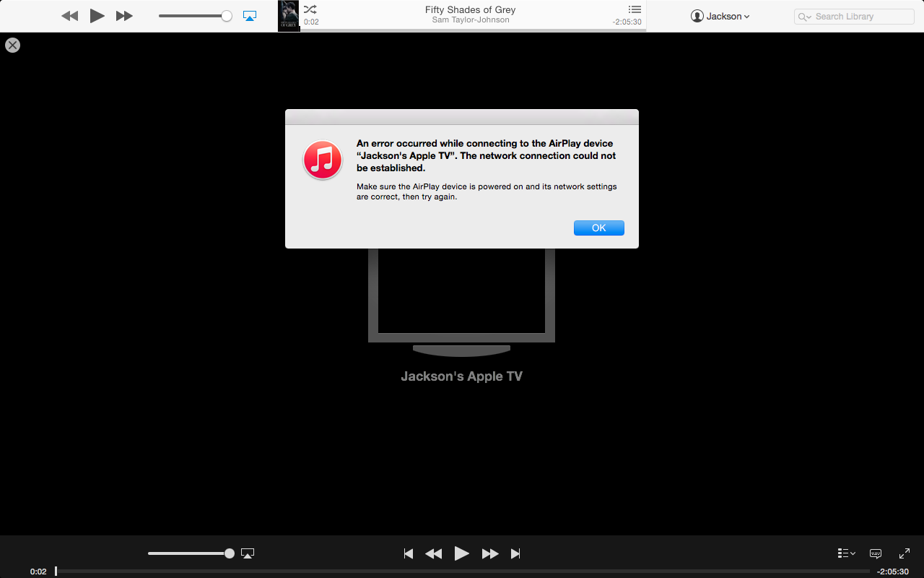Open the search magnifier options dropdown
This screenshot has height=578, width=924.
[805, 17]
